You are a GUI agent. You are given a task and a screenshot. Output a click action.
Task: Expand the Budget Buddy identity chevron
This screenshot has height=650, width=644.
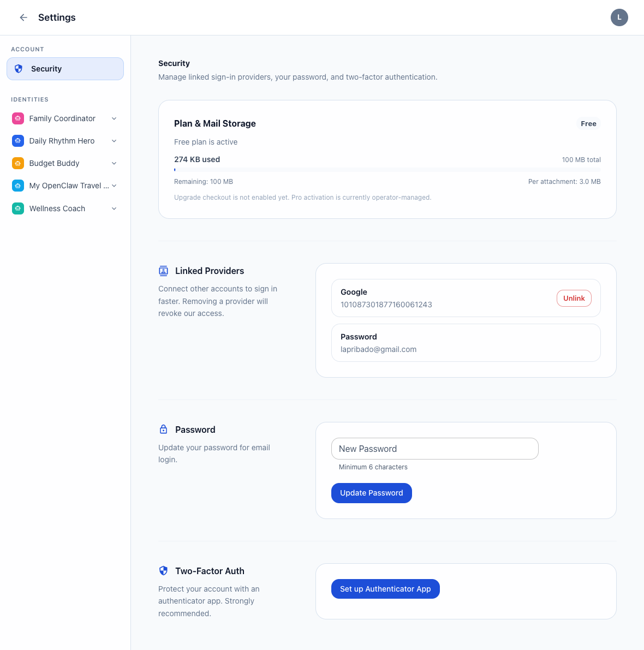(114, 163)
